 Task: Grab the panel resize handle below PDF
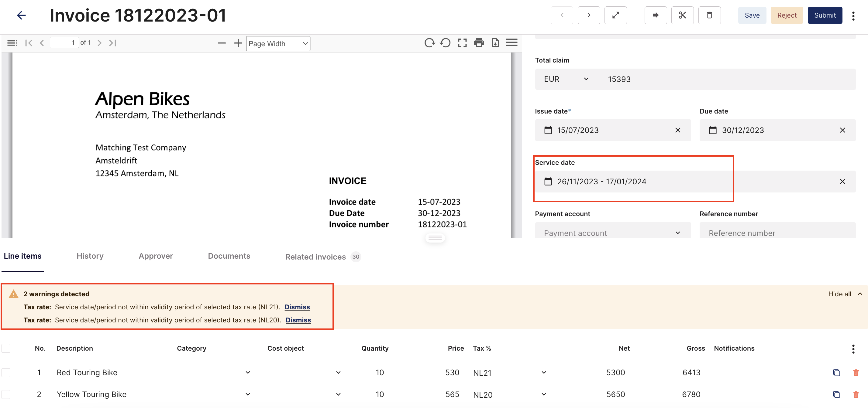click(x=435, y=238)
